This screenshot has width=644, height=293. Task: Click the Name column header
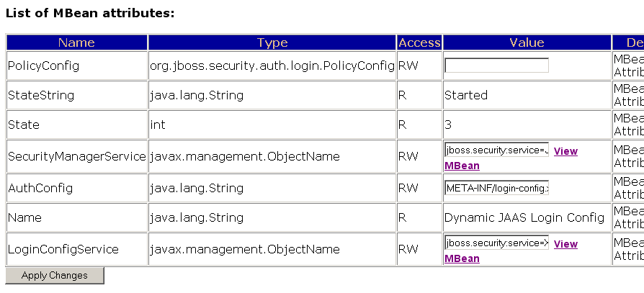(x=76, y=42)
